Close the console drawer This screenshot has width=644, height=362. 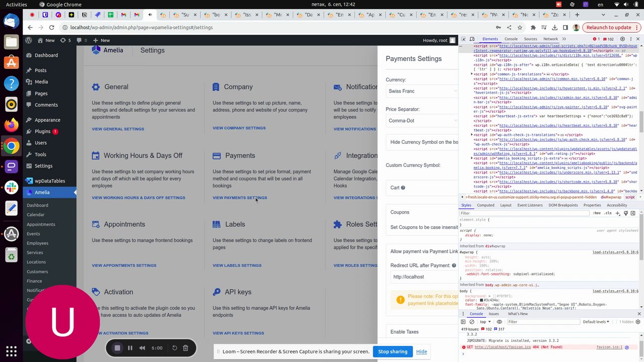pos(639,314)
